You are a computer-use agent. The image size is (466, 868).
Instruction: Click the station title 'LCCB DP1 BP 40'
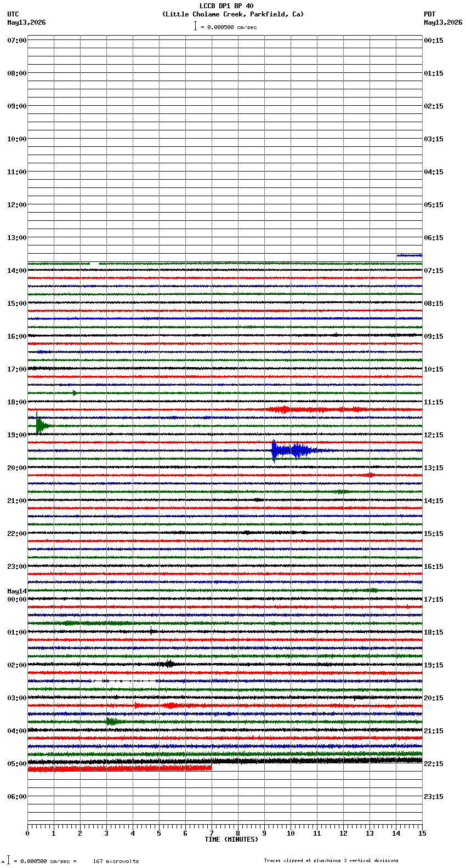coord(226,6)
